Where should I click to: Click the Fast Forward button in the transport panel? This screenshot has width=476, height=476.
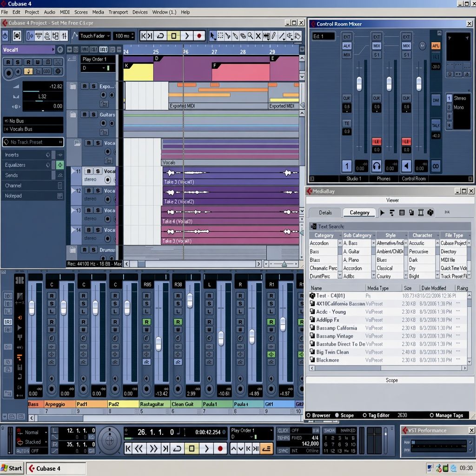tap(153, 449)
